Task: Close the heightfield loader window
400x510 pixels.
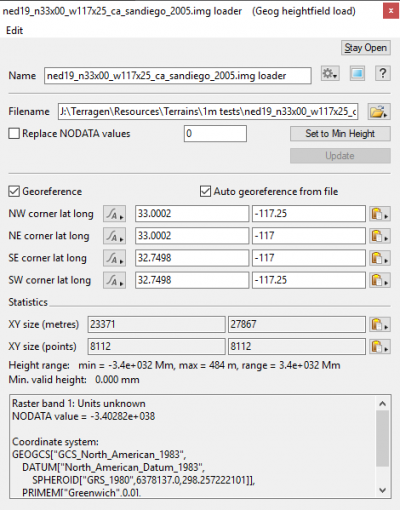Action: pyautogui.click(x=391, y=11)
